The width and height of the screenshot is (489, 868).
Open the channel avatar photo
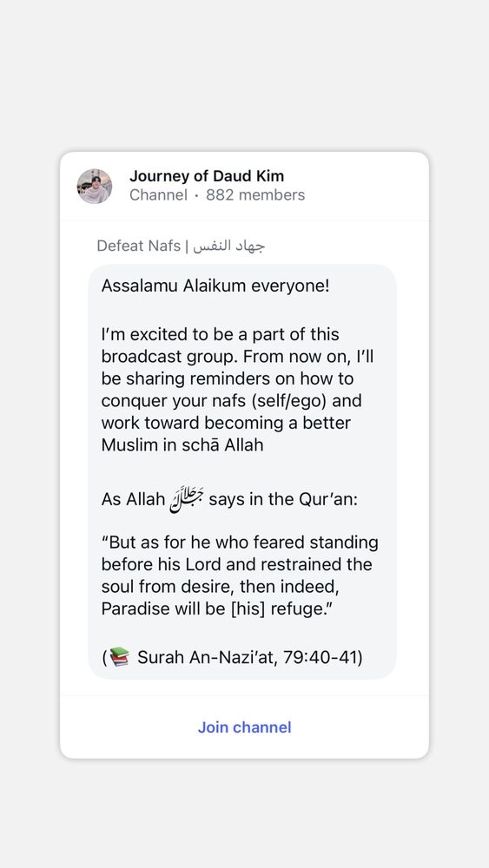pyautogui.click(x=95, y=186)
